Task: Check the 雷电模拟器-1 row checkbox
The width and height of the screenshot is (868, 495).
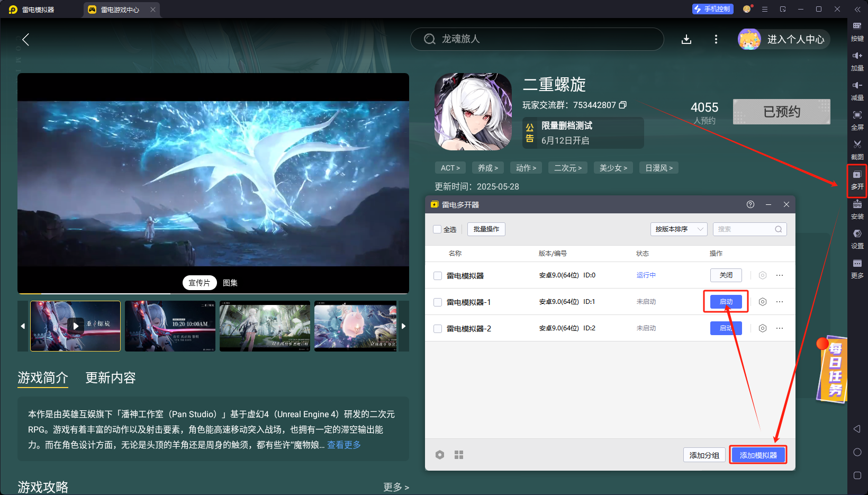Action: click(438, 302)
